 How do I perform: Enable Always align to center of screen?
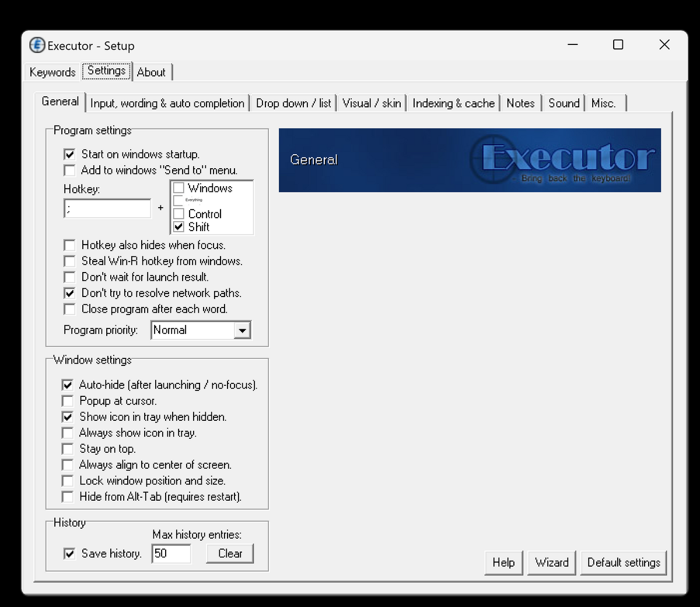[x=68, y=465]
